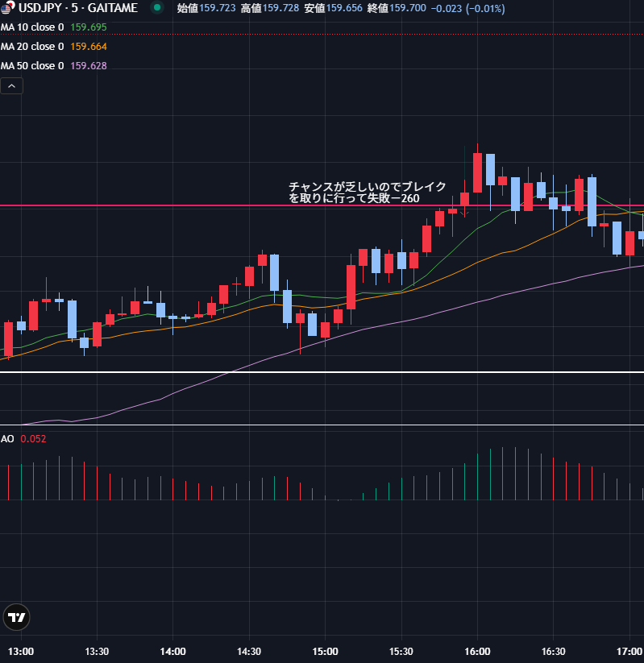
Task: Click the 13:30 label on time axis
Action: (97, 651)
